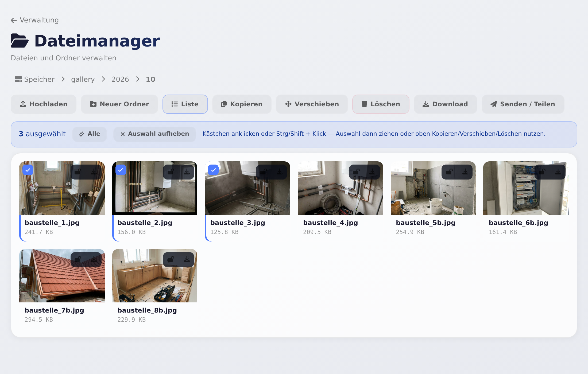This screenshot has width=588, height=374.
Task: Click the unlock icon on baustelle_1.jpg
Action: point(78,172)
